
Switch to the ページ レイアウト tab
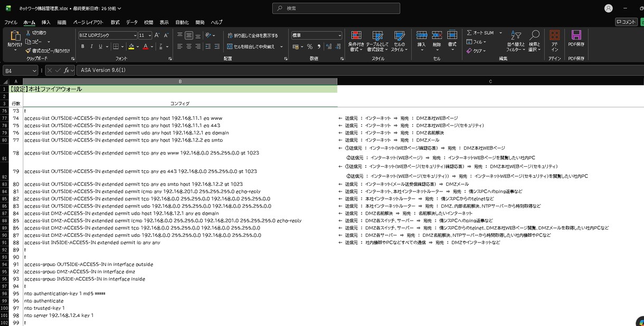[x=88, y=23]
